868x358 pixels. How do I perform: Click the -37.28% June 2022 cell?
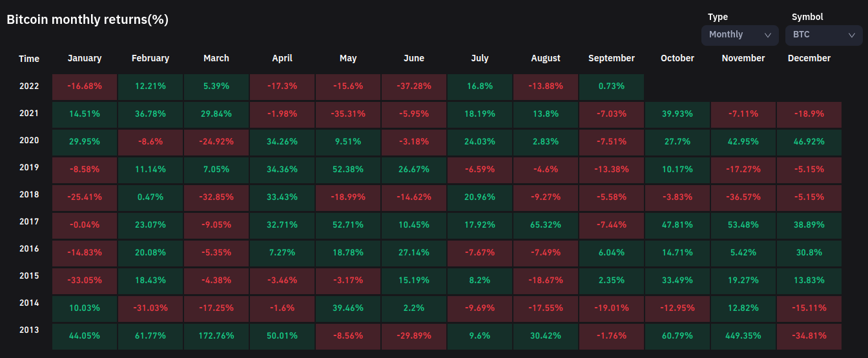point(414,86)
